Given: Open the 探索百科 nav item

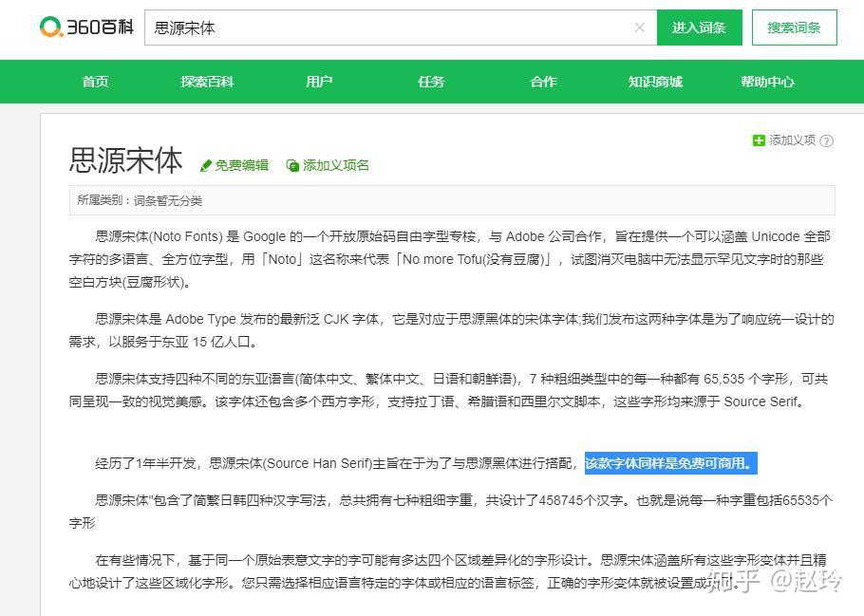Looking at the screenshot, I should click(x=207, y=82).
